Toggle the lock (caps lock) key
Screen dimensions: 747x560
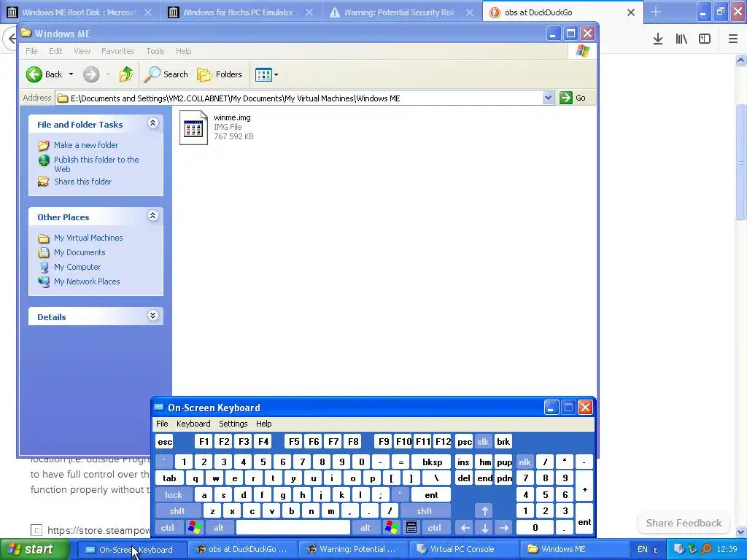(174, 495)
